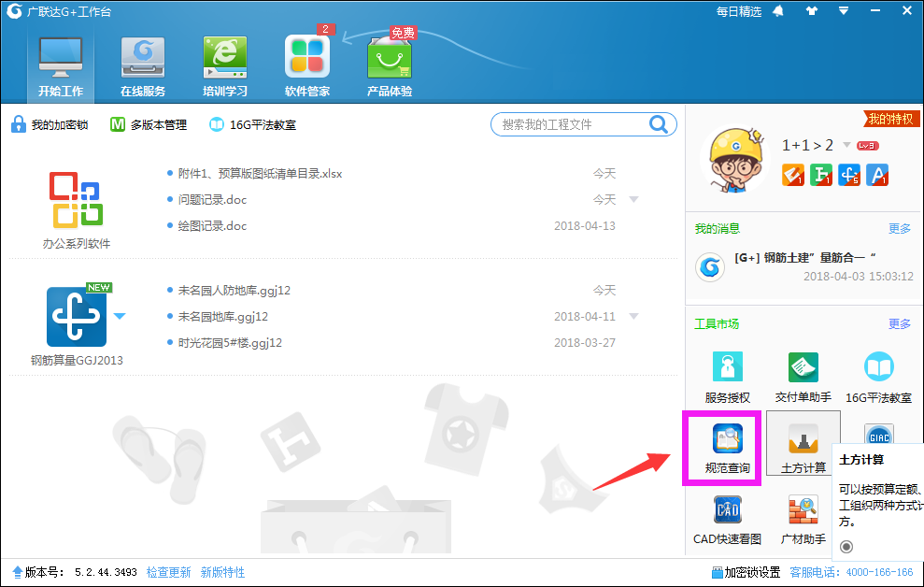Open 加密锁设置

746,572
